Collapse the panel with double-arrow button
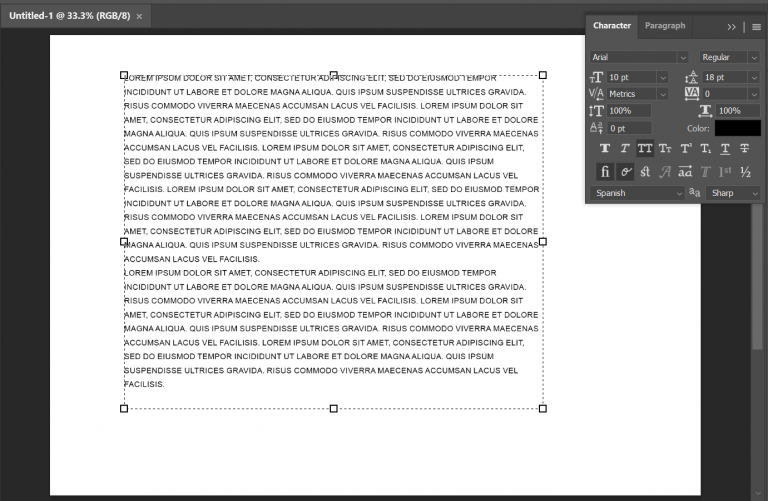Viewport: 768px width, 501px height. (x=731, y=27)
